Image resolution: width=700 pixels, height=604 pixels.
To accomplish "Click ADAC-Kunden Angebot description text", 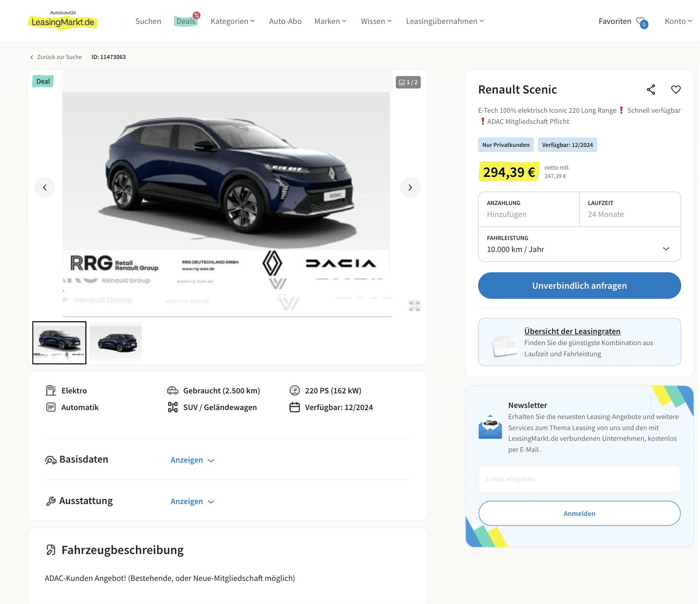I will [x=170, y=578].
